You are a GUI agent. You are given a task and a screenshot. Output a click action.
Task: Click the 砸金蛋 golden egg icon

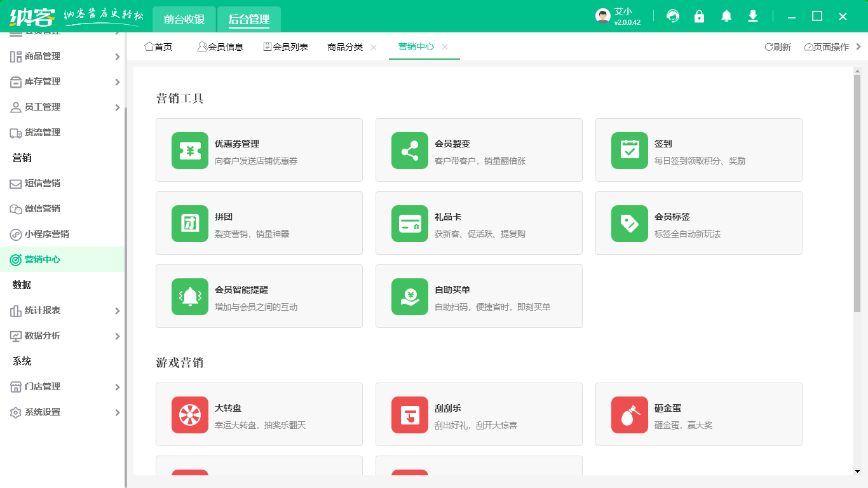coord(629,414)
